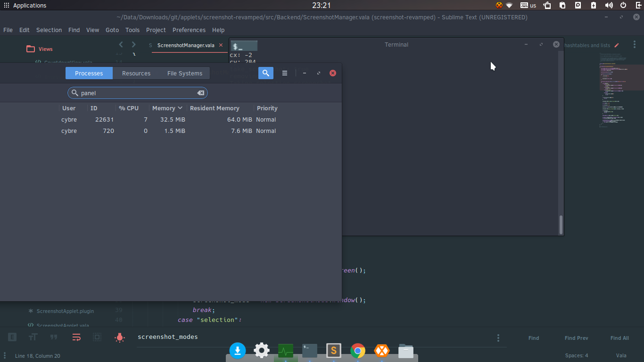Toggle System Monitor search button
This screenshot has height=362, width=644.
click(x=266, y=73)
